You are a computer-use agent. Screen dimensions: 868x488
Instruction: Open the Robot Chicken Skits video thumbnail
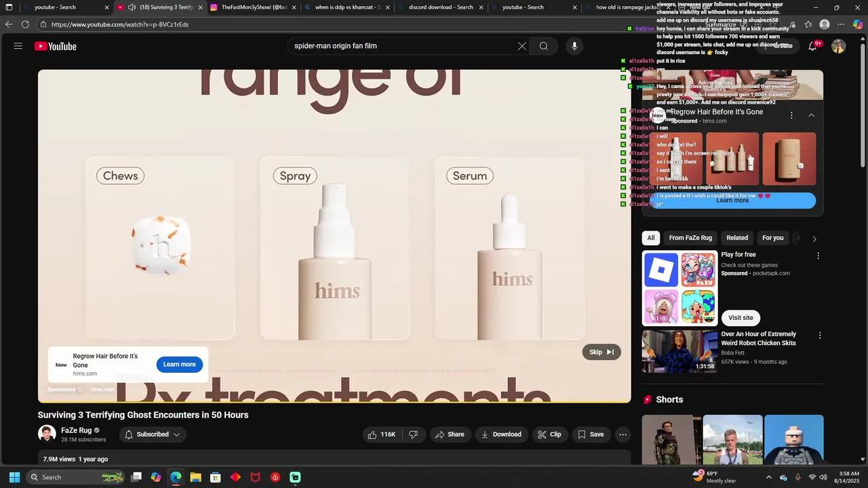coord(680,351)
